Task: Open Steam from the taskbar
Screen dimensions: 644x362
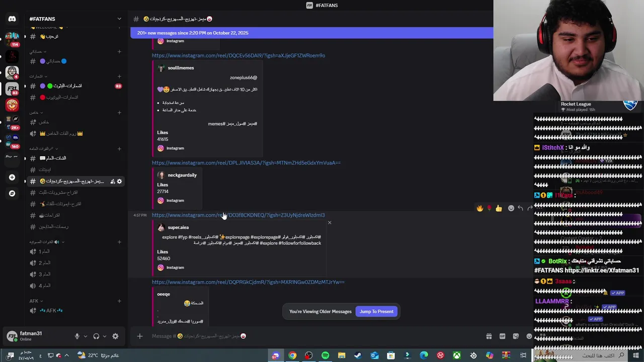Action: point(358,355)
